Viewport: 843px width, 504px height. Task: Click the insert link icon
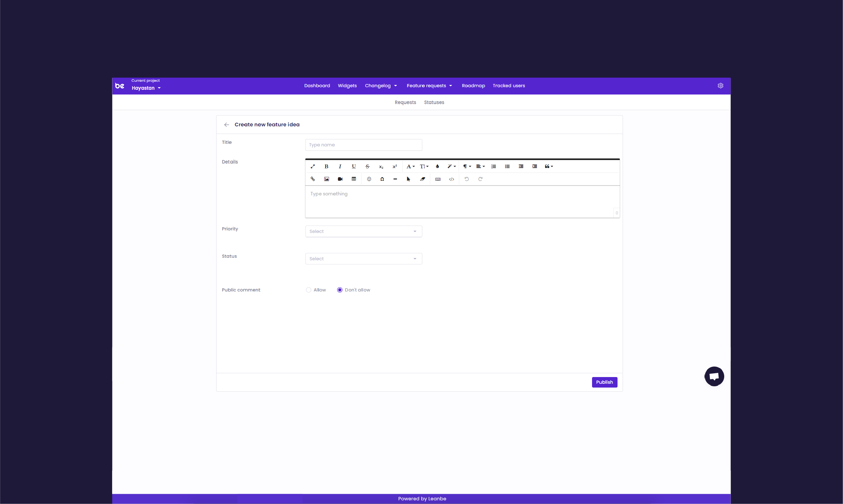[x=313, y=179]
